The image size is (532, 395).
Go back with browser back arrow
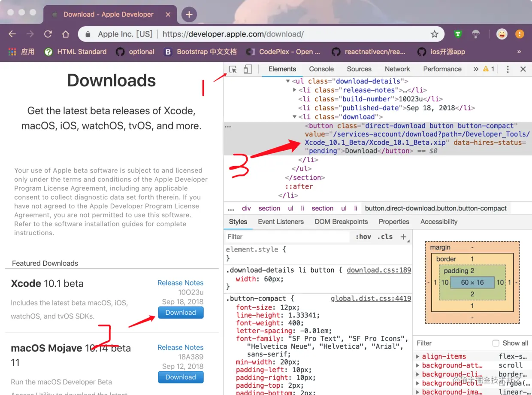coord(12,34)
